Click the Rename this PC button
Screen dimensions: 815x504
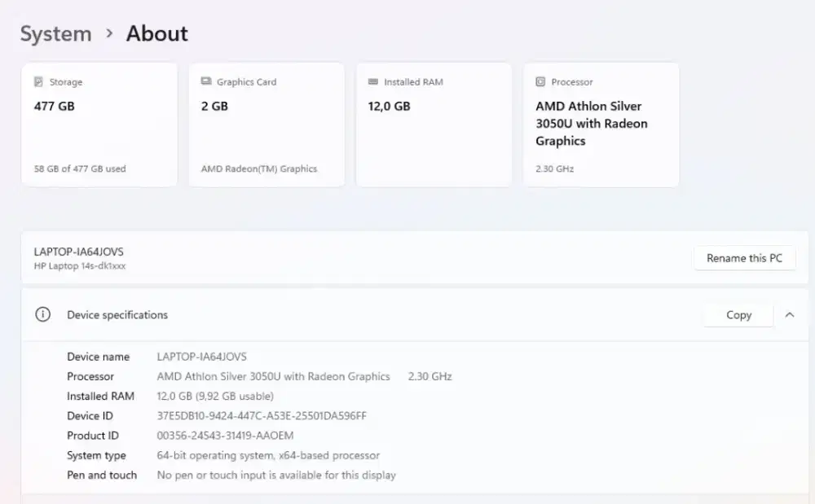pos(744,258)
